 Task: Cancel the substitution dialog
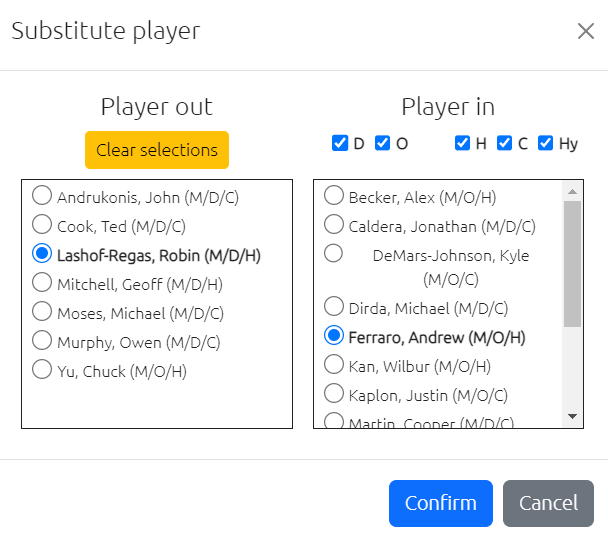click(x=548, y=503)
